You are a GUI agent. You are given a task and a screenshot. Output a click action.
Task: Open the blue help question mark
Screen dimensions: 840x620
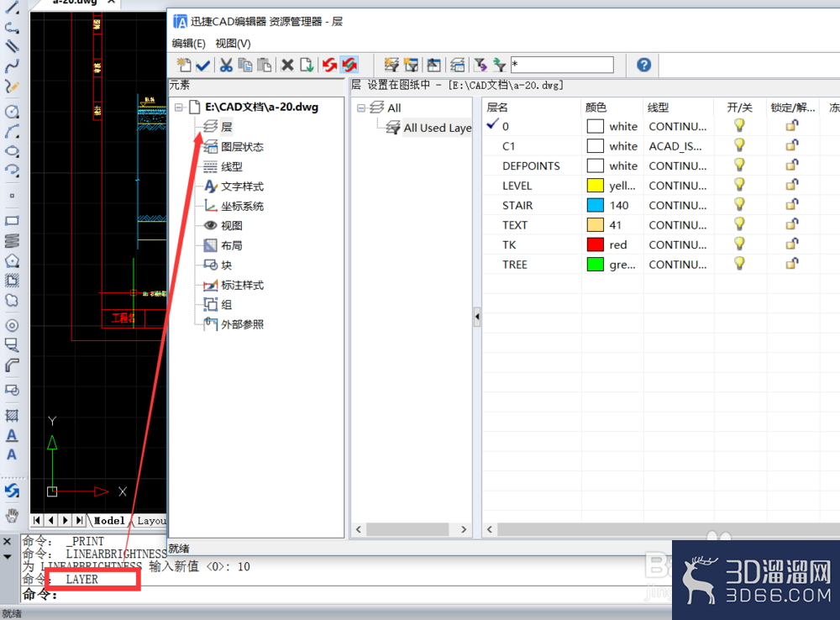644,65
